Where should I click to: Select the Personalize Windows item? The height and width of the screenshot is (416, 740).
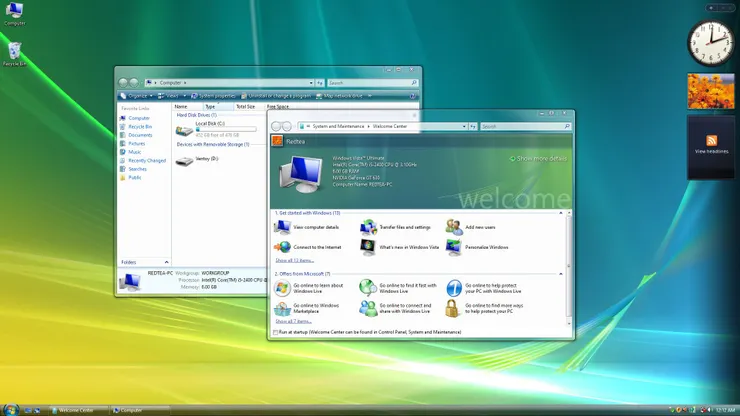477,247
